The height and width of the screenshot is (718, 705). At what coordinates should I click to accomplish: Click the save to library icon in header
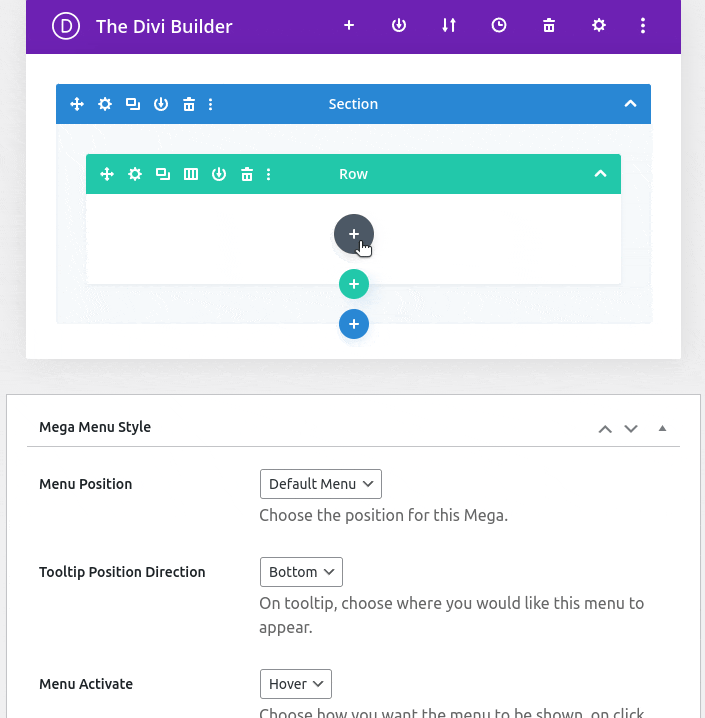pos(399,25)
